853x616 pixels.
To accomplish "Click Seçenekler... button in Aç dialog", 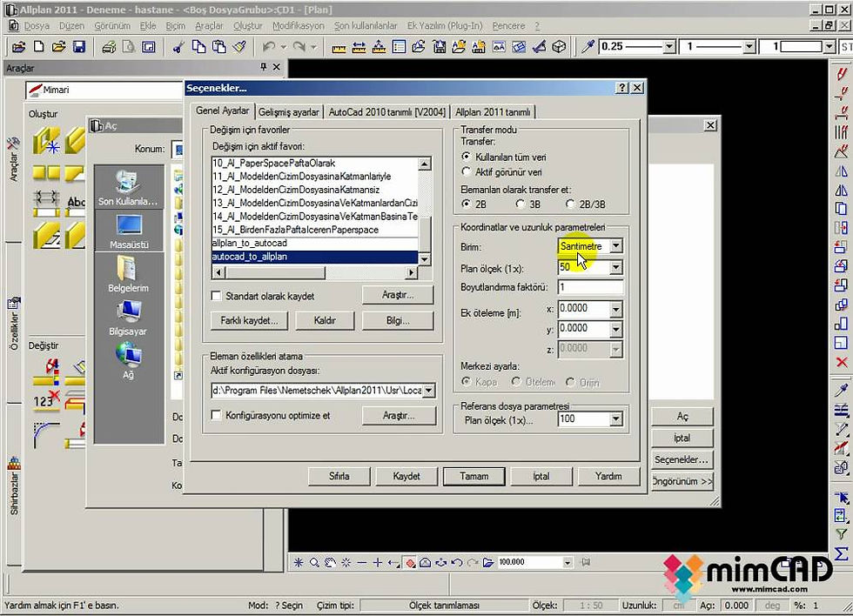I will point(682,459).
